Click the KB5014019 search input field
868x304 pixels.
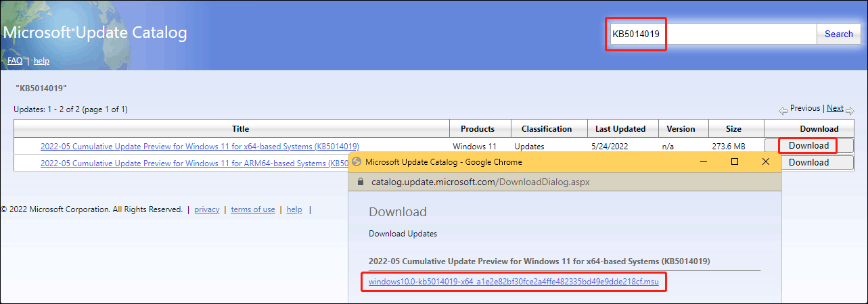pyautogui.click(x=713, y=34)
